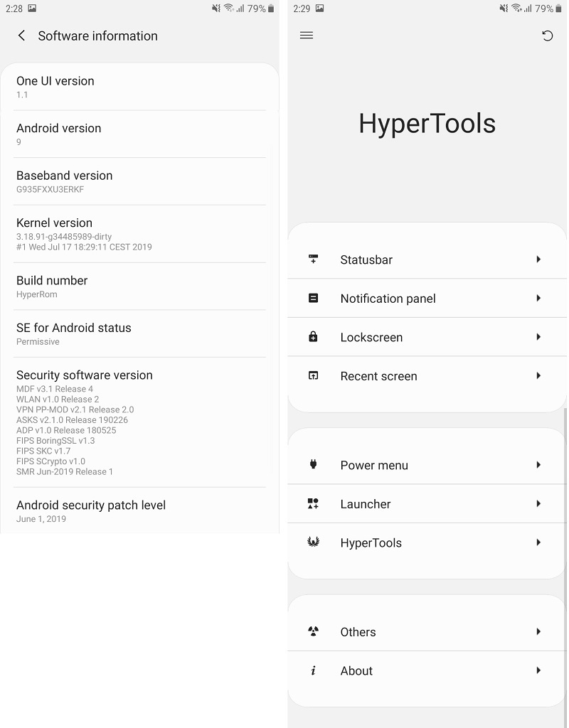Expand the Statusbar arrow
The height and width of the screenshot is (728, 569).
tap(538, 259)
